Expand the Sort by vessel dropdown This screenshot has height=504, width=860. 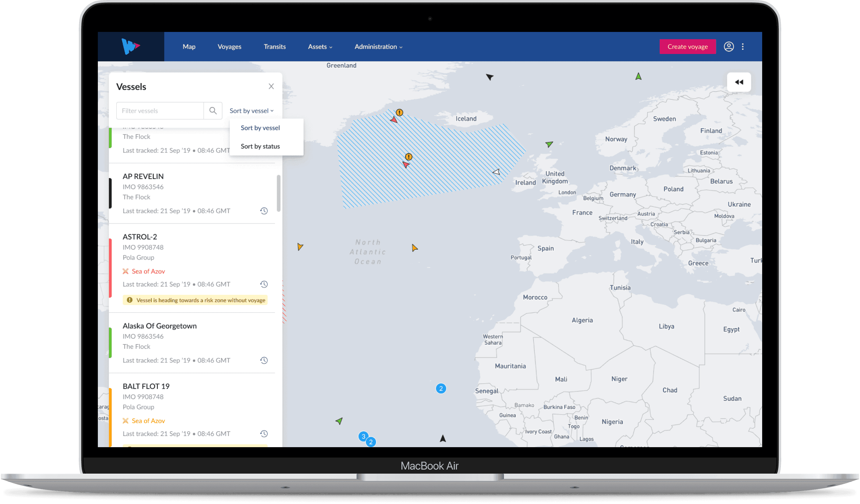[251, 111]
